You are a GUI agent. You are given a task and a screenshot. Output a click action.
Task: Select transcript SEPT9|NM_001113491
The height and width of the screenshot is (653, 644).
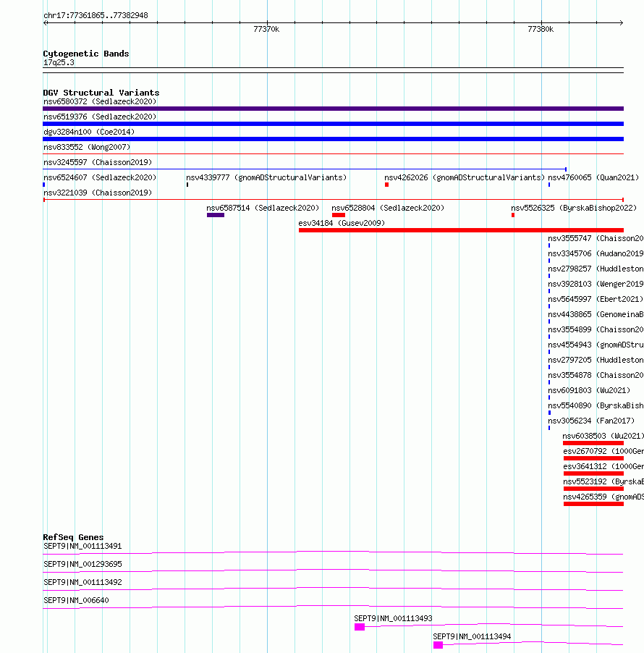(82, 546)
